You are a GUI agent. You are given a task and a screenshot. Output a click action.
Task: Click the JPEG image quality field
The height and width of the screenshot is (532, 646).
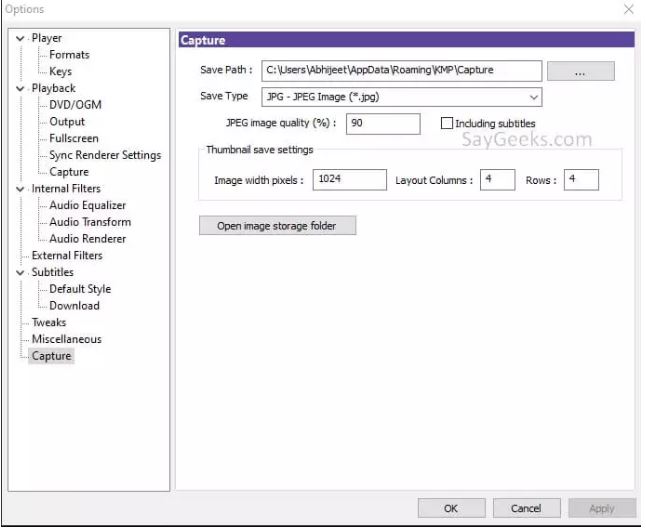(x=383, y=124)
